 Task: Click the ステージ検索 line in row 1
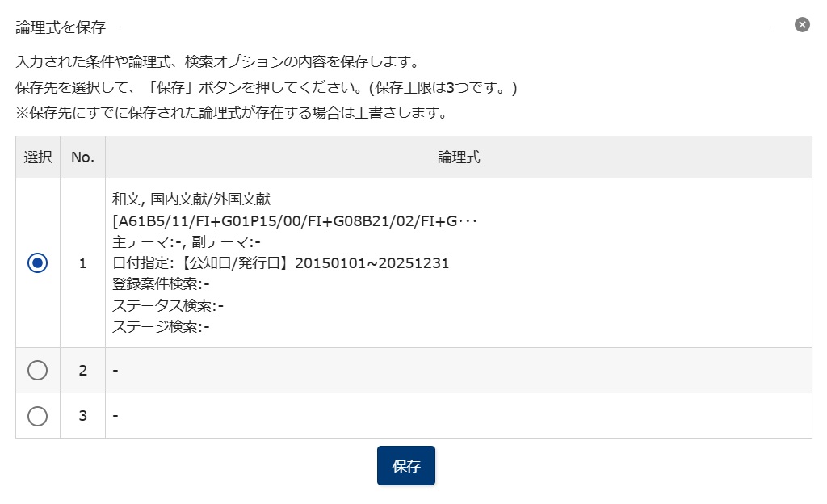pyautogui.click(x=161, y=326)
